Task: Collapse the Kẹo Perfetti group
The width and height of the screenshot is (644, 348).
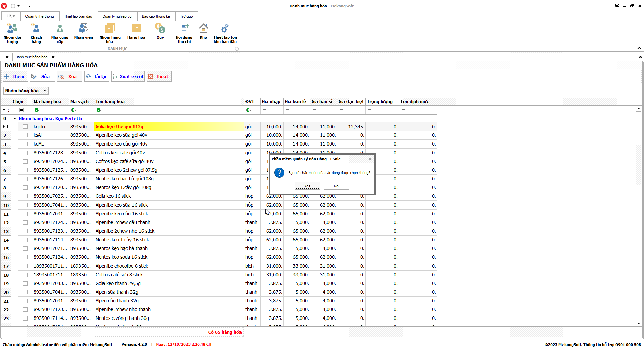Action: [15, 118]
